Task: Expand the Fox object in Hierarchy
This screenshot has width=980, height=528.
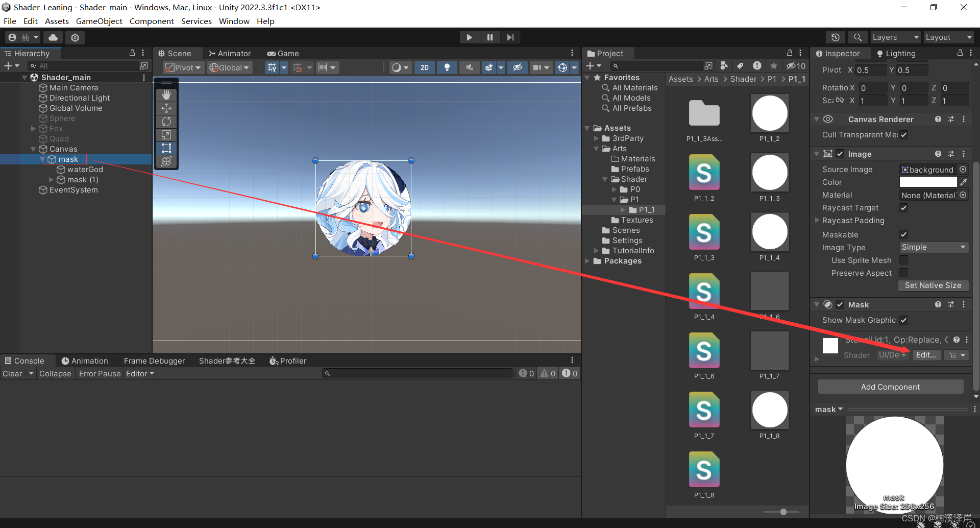Action: click(x=34, y=129)
